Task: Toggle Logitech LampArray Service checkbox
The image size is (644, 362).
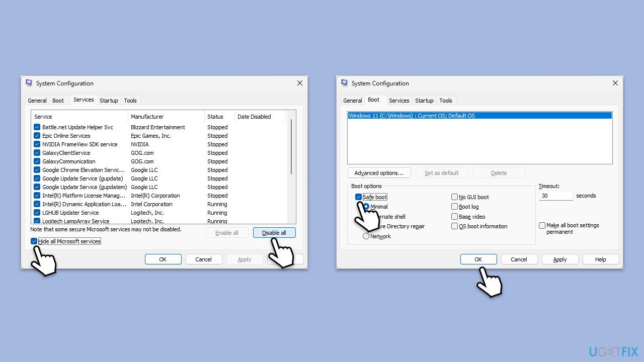Action: click(37, 221)
